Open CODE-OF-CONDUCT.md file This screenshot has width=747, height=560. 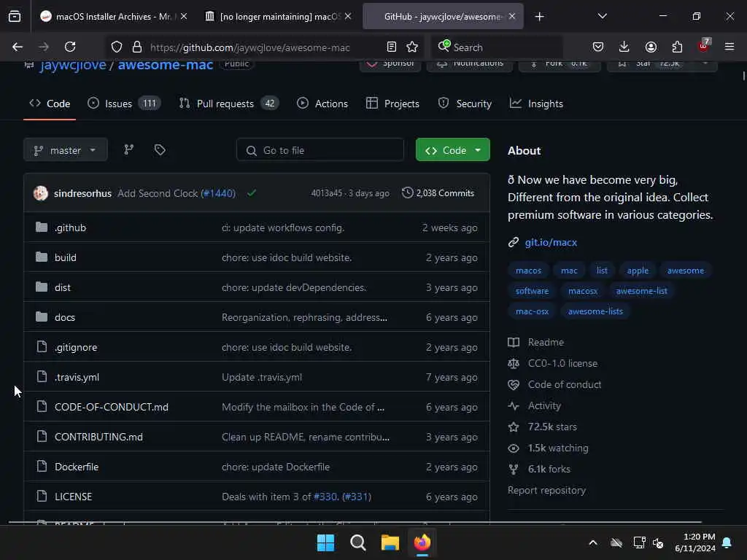(112, 407)
